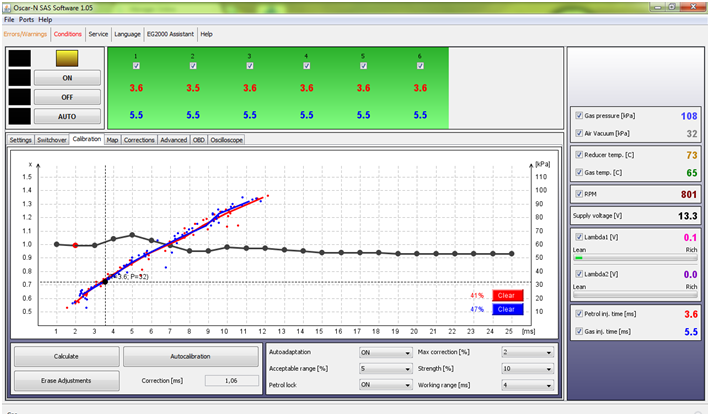
Task: Open Strength [%] dropdown
Action: click(x=528, y=369)
